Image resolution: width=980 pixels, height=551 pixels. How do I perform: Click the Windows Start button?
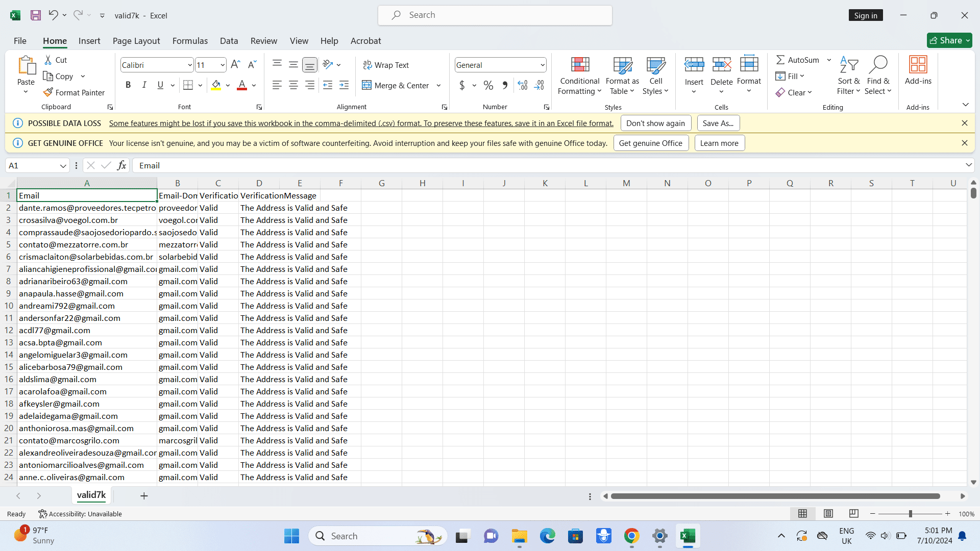(291, 536)
